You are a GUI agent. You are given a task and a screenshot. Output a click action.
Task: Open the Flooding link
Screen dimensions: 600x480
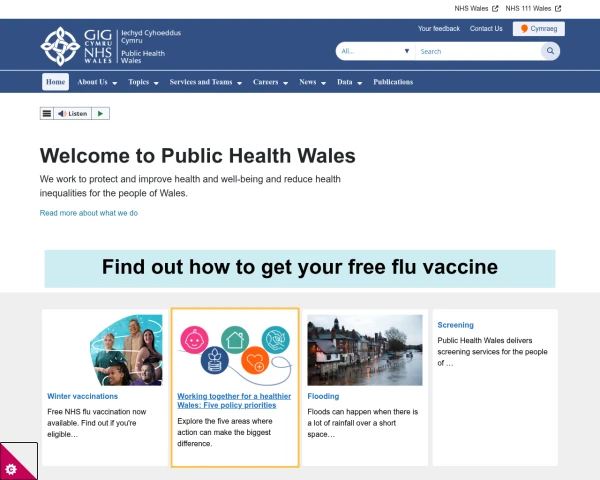(323, 396)
